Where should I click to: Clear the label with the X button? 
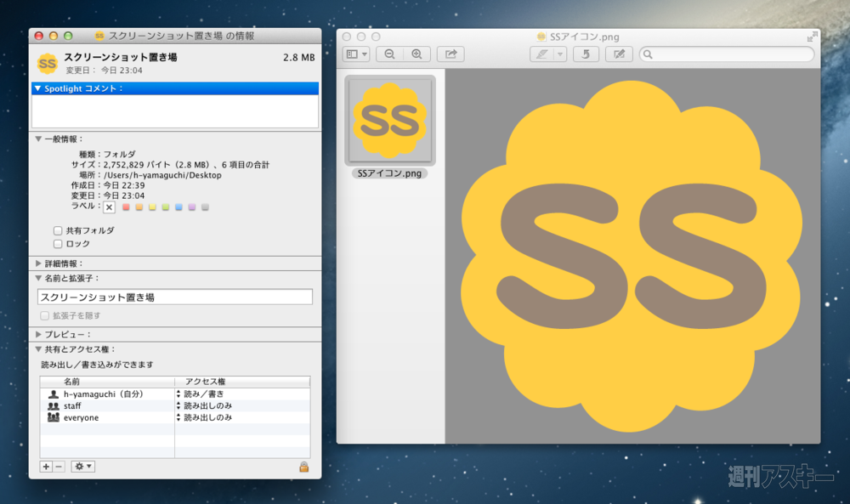point(109,207)
